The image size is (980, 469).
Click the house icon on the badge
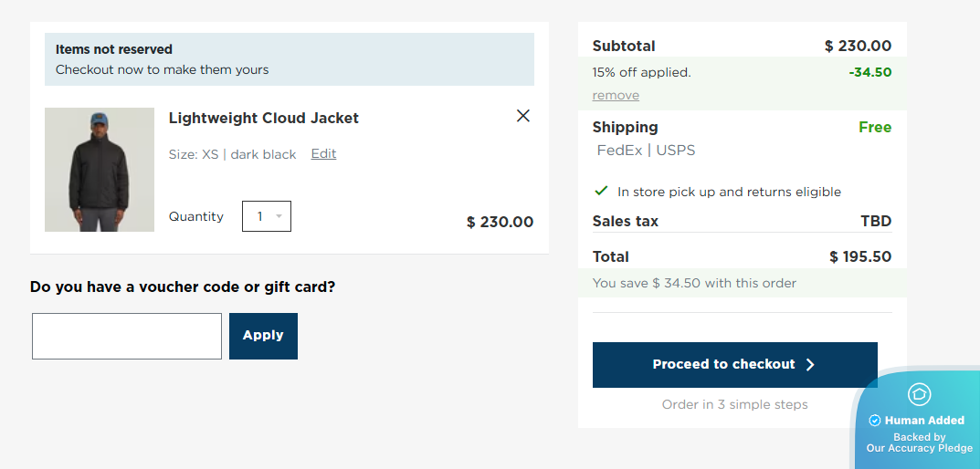pos(919,394)
